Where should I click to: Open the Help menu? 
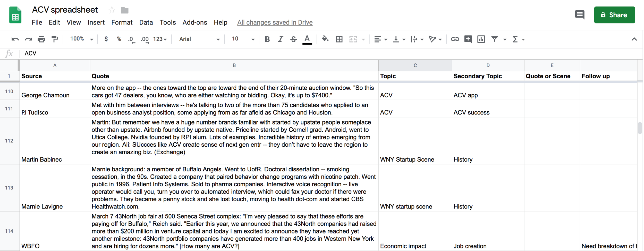(x=221, y=22)
